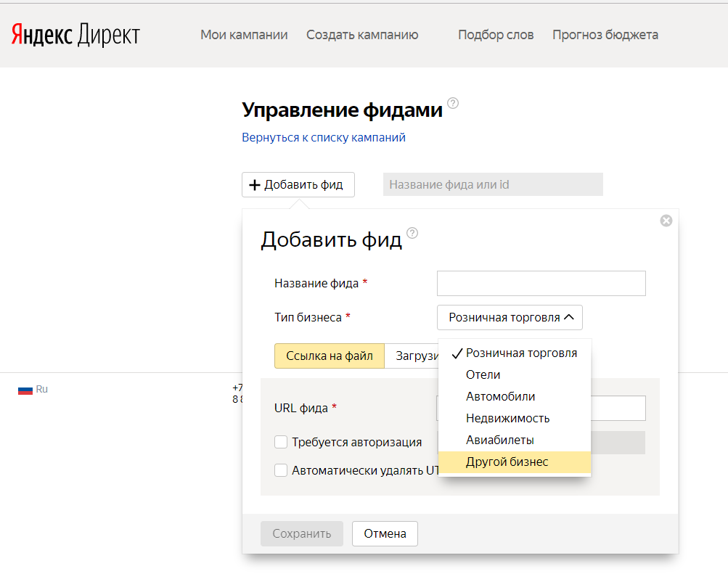Select Авиабилеты option
728x574 pixels.
point(515,440)
